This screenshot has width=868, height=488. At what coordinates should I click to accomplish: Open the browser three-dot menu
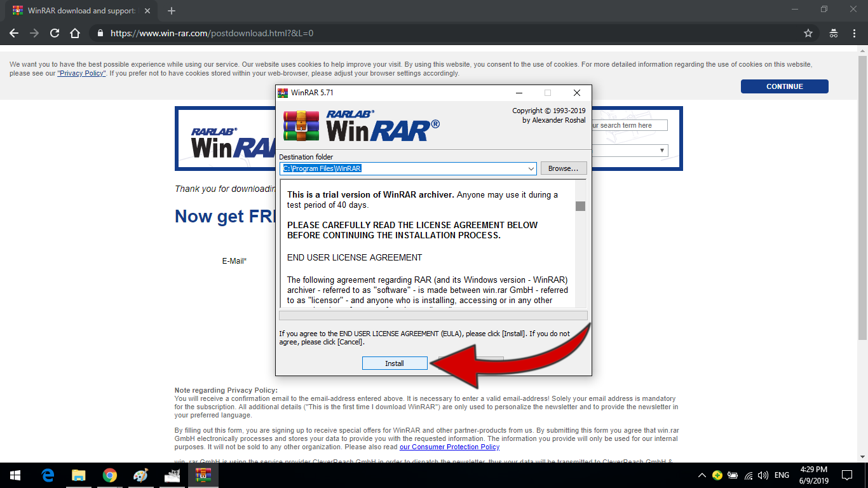853,33
